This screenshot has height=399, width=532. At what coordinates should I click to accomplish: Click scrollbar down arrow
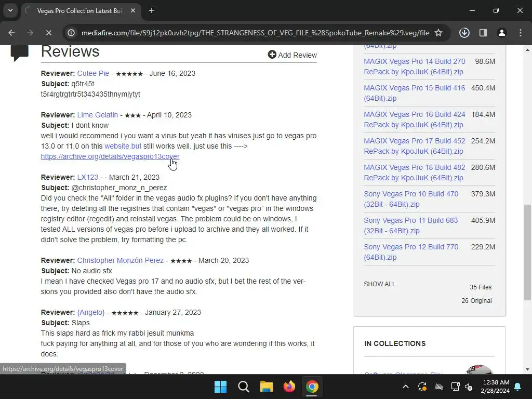tap(527, 370)
